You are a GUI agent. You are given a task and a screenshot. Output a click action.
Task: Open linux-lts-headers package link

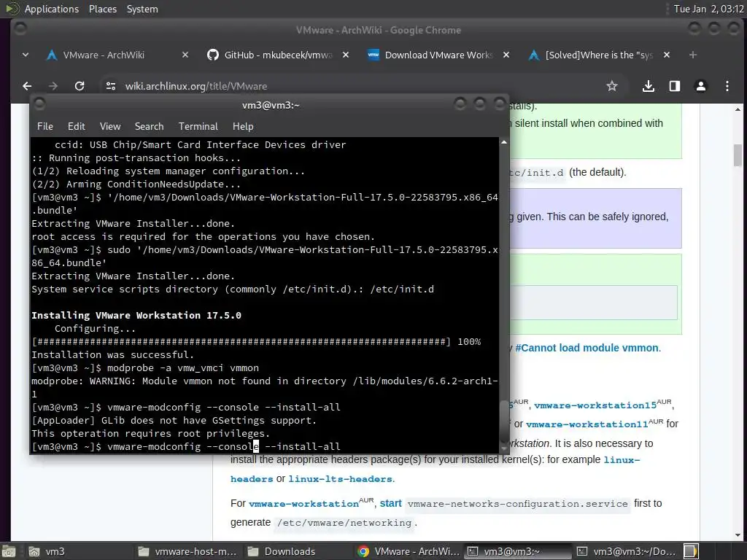[x=341, y=479]
